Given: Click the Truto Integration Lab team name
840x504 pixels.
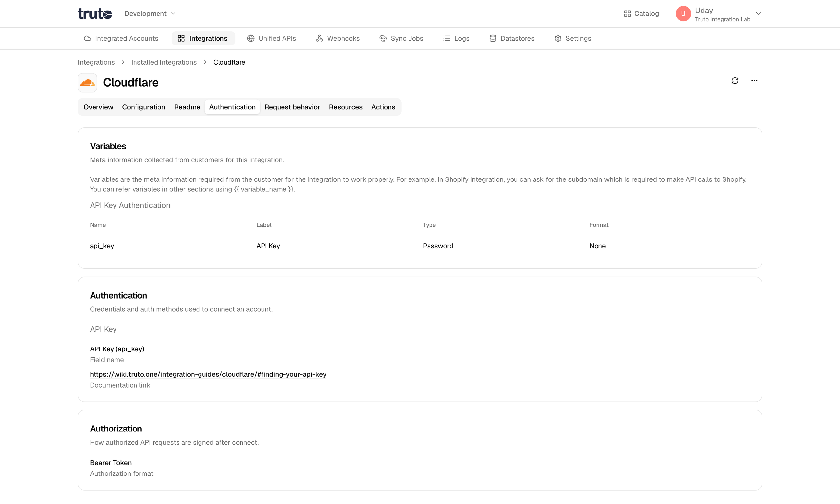Looking at the screenshot, I should (723, 19).
